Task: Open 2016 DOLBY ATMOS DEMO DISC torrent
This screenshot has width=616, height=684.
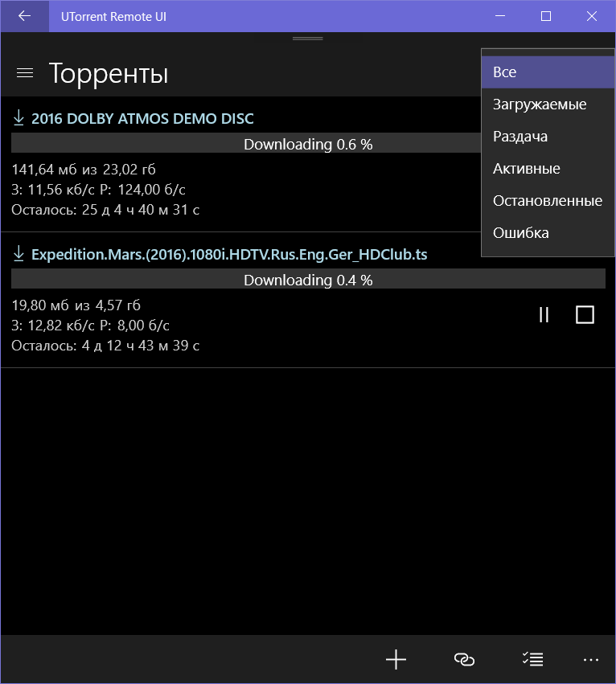Action: (142, 119)
